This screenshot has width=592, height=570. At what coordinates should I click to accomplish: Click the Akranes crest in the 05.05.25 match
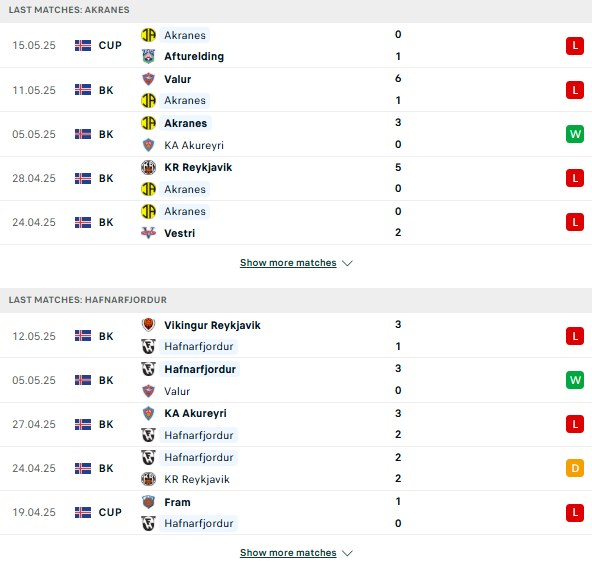(148, 123)
